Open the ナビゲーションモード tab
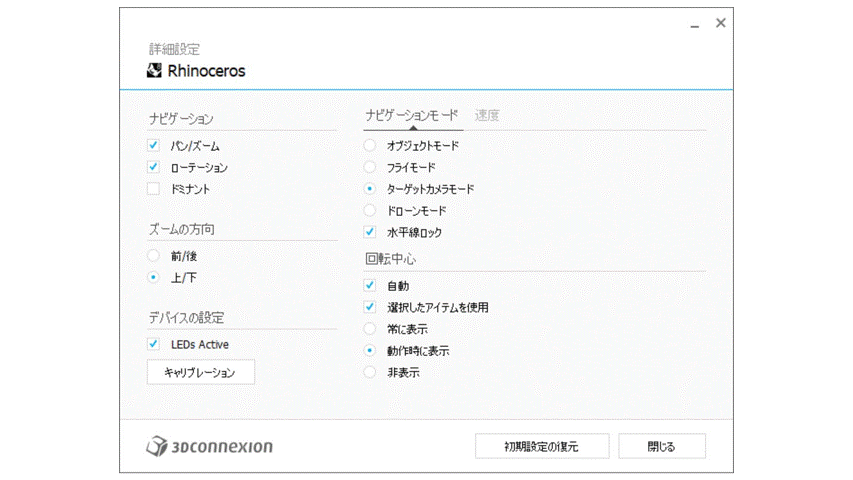This screenshot has height=480, width=853. pos(412,115)
